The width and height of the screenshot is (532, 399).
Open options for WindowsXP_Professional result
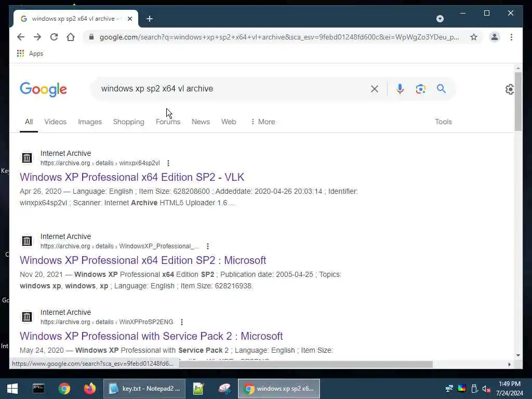coord(208,246)
